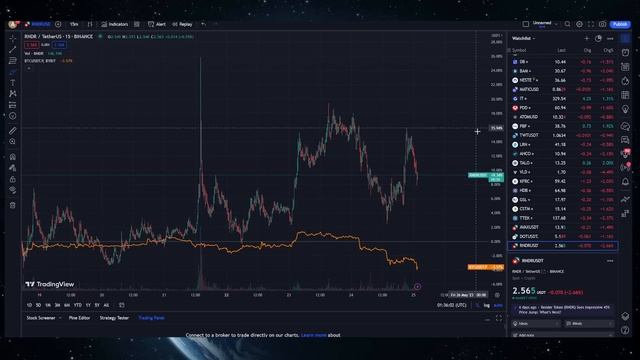Select RNDRUSDT row in watchlist
This screenshot has height=360, width=640.
tap(563, 246)
